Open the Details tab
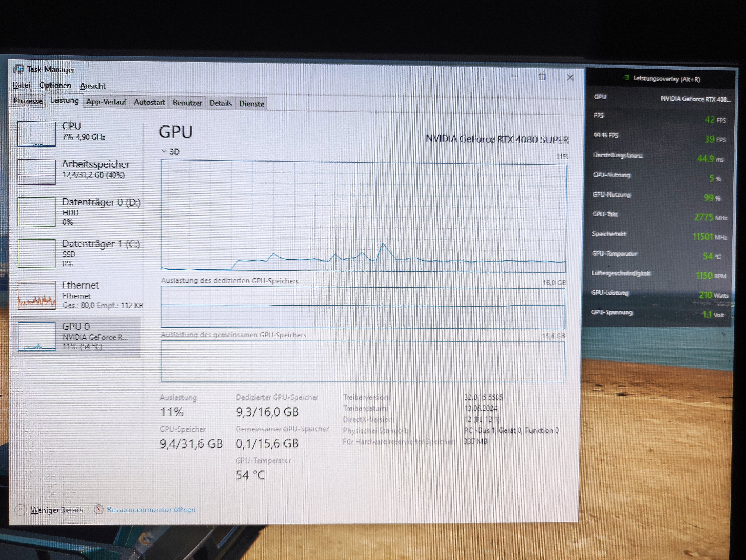Image resolution: width=746 pixels, height=560 pixels. (x=220, y=103)
